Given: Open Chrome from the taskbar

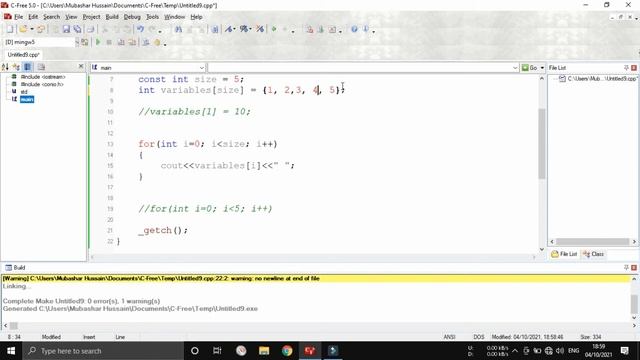Looking at the screenshot, I should pyautogui.click(x=287, y=351).
